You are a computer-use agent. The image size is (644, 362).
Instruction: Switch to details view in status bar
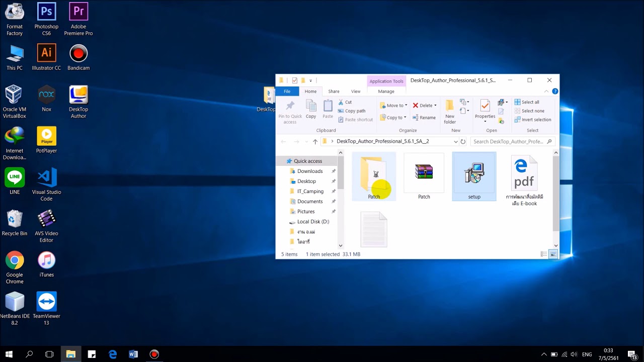543,254
